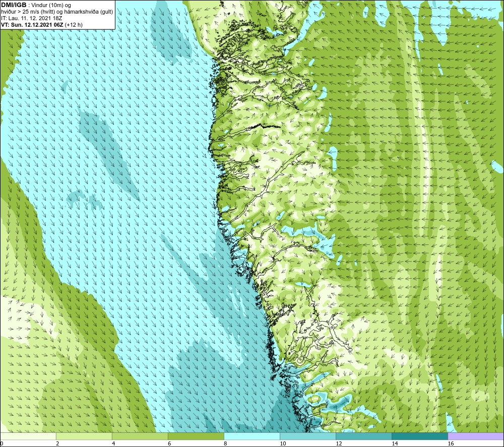The height and width of the screenshot is (447, 504).
Task: Click the legend tick label '12'
Action: [x=339, y=443]
